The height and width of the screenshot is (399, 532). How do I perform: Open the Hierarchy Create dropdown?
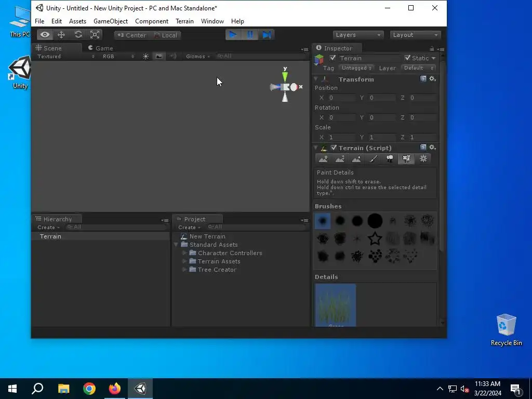48,228
